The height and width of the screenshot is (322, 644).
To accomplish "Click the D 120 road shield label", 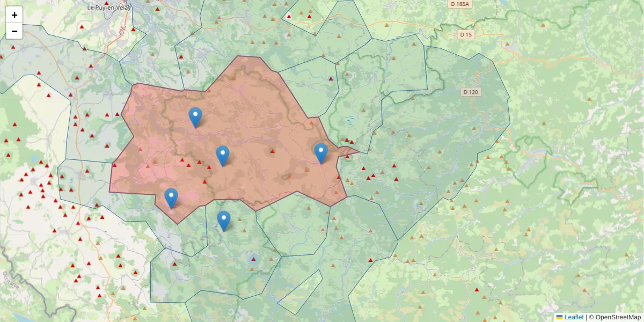I will point(471,92).
